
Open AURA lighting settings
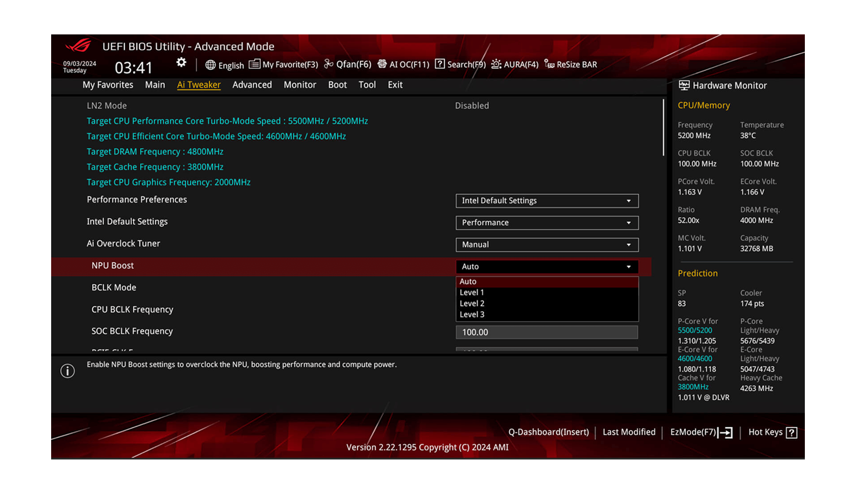515,64
